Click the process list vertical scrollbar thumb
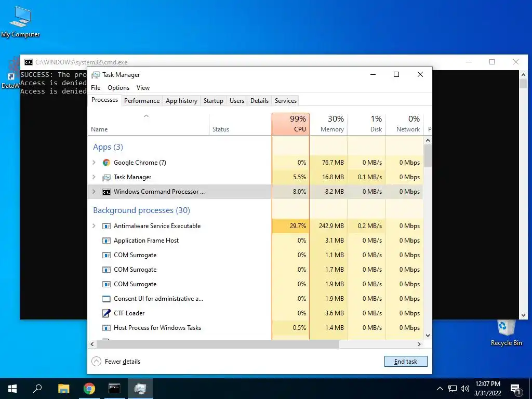The image size is (532, 399). coord(428,156)
